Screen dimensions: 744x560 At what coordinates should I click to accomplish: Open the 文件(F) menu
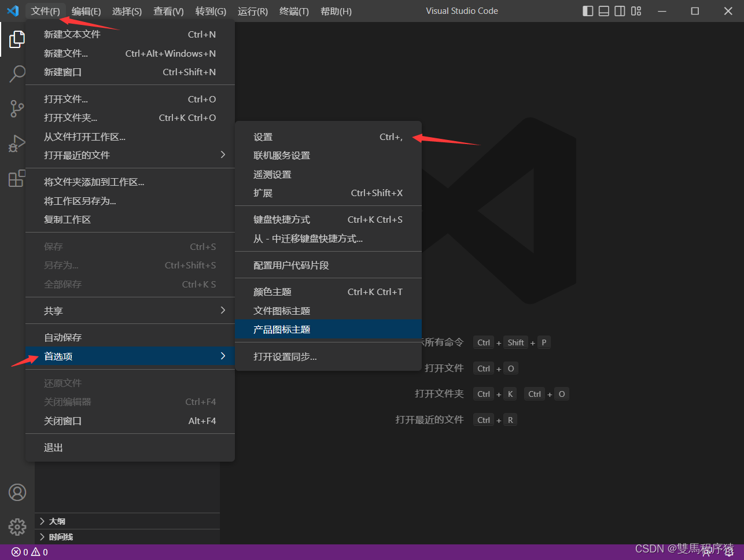(x=46, y=11)
